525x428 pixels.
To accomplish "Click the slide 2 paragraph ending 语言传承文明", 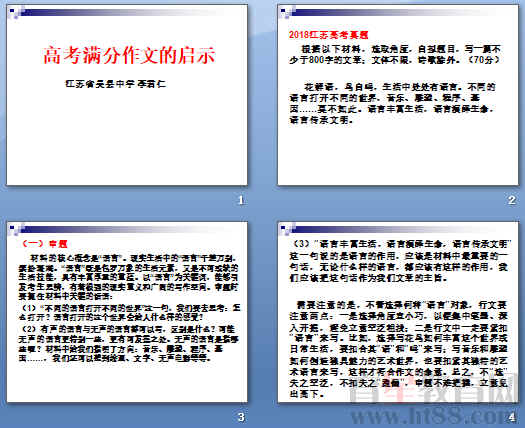I will [x=392, y=103].
